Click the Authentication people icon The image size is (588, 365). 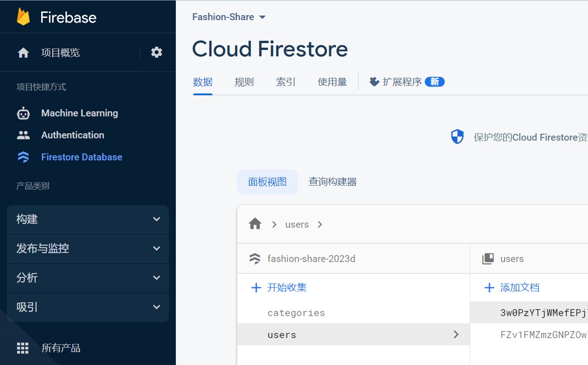point(23,135)
